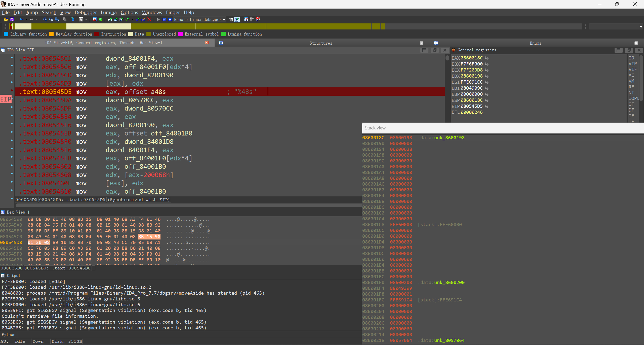The width and height of the screenshot is (644, 345).
Task: Click the Lumina function green legend swatch
Action: click(223, 34)
